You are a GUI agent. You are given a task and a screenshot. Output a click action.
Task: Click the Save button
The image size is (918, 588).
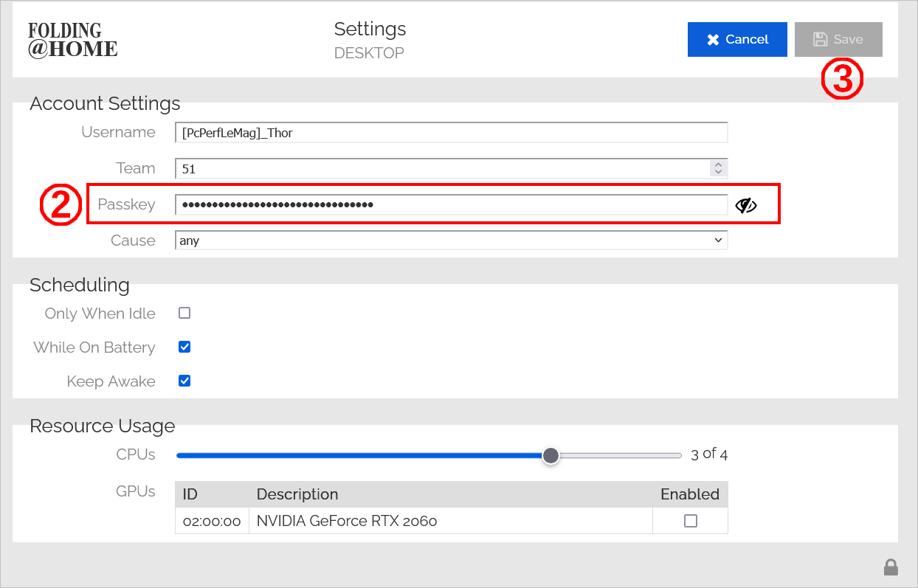tap(838, 40)
